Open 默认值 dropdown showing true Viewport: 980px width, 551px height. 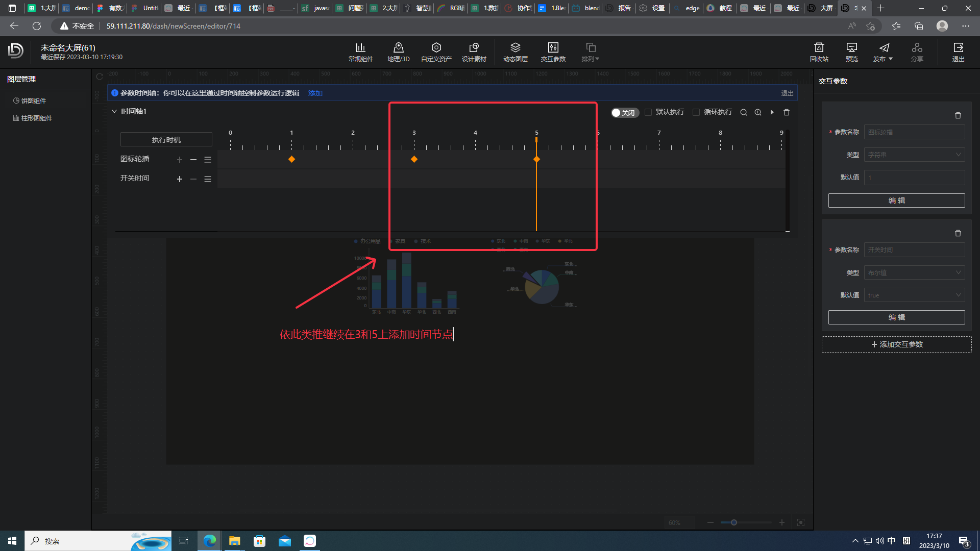pyautogui.click(x=914, y=295)
